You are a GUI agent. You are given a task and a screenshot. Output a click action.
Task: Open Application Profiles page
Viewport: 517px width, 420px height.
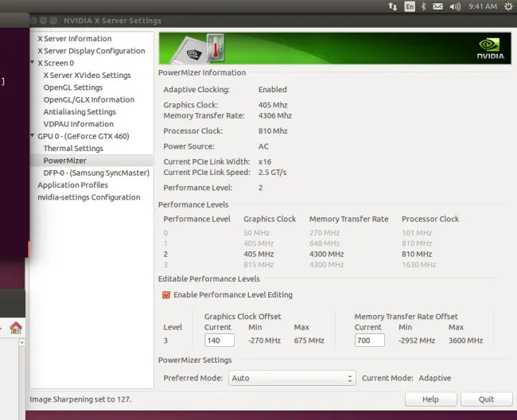click(x=72, y=185)
